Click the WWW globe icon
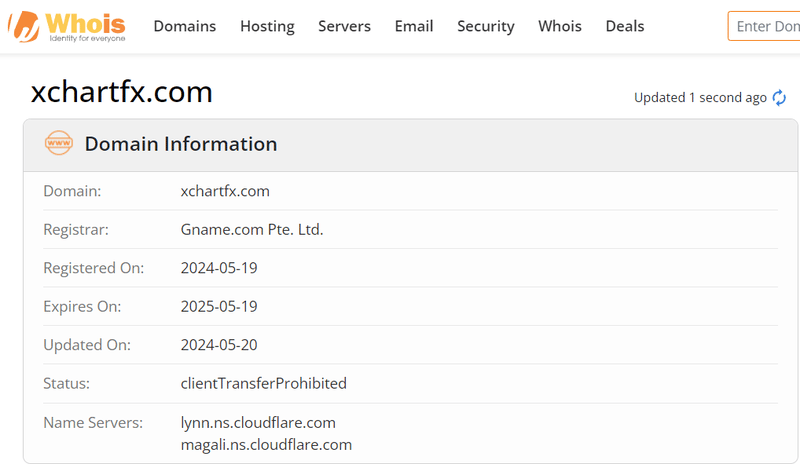 tap(59, 144)
